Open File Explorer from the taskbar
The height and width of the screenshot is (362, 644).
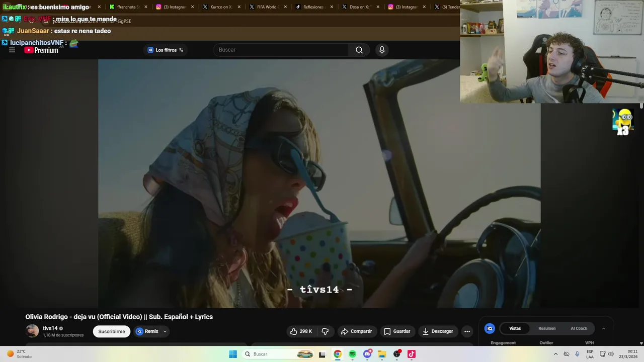click(382, 354)
